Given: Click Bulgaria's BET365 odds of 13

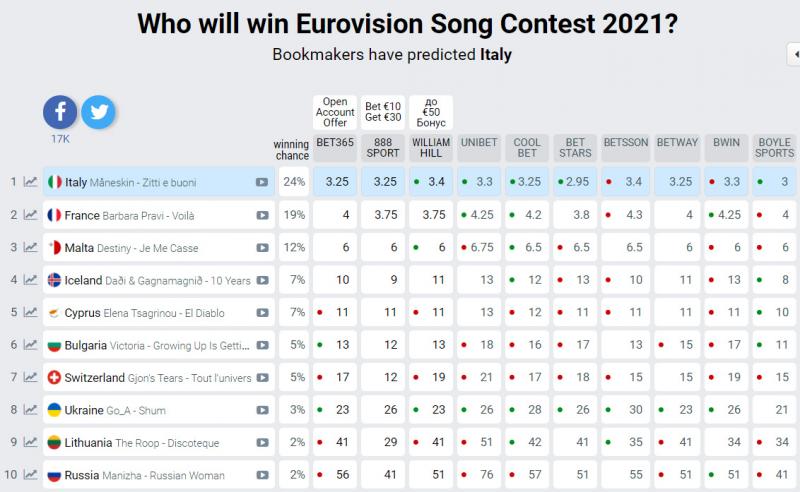Looking at the screenshot, I should click(335, 345).
